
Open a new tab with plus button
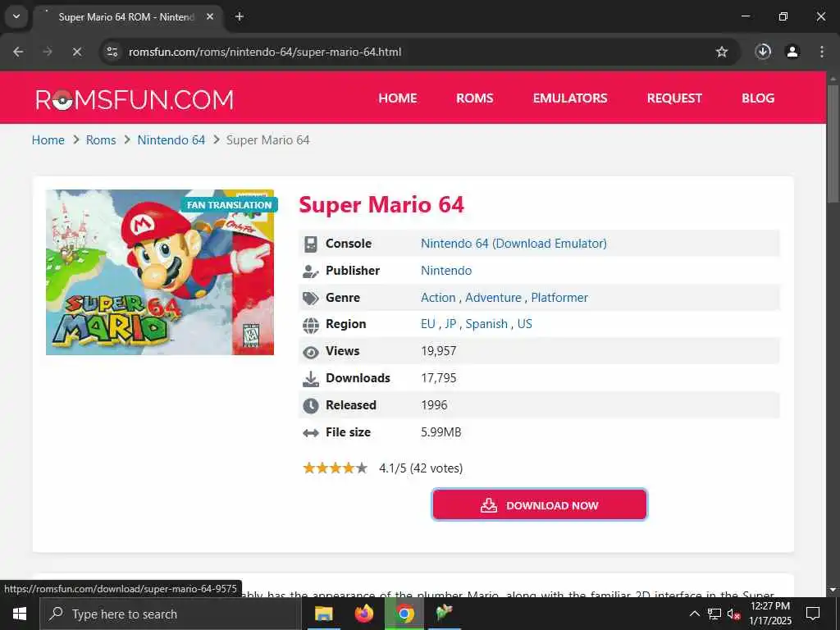pos(240,16)
